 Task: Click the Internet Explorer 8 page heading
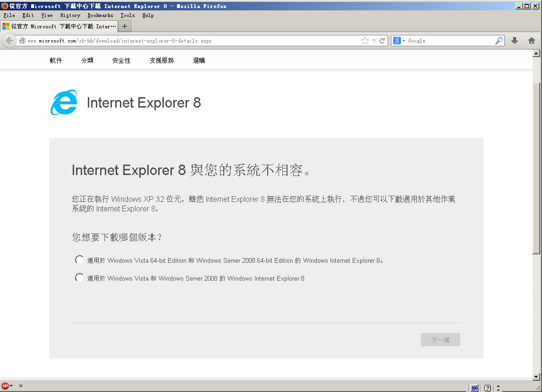pyautogui.click(x=144, y=102)
